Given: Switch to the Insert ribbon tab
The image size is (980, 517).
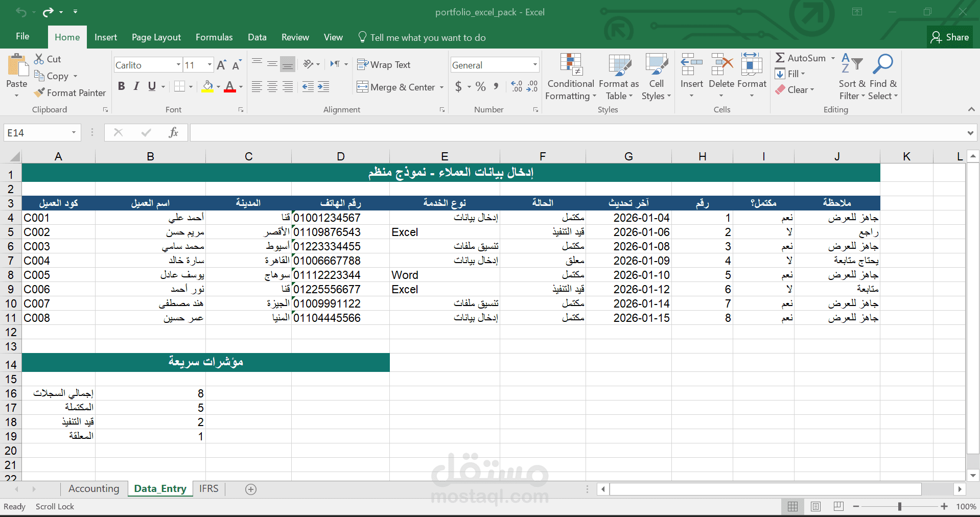Looking at the screenshot, I should (106, 37).
